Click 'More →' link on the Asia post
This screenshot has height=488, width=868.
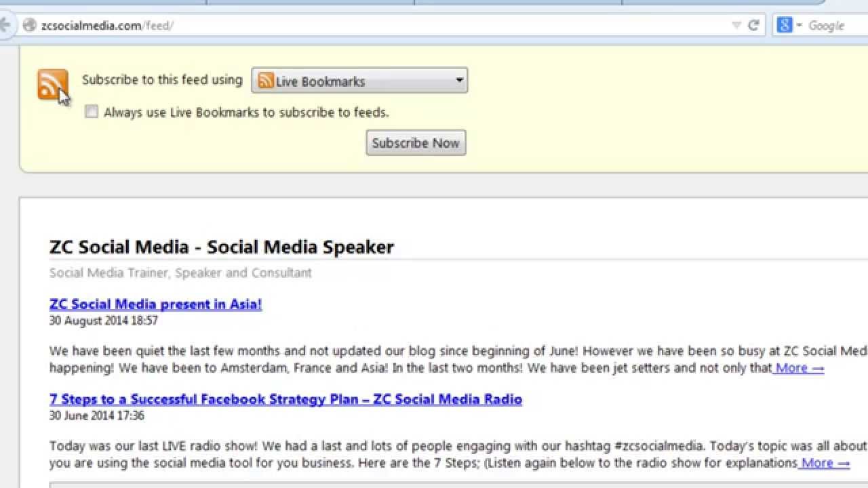coord(800,368)
